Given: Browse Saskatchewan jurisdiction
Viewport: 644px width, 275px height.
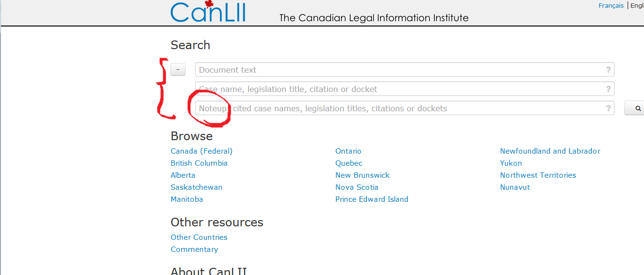Looking at the screenshot, I should pyautogui.click(x=197, y=187).
